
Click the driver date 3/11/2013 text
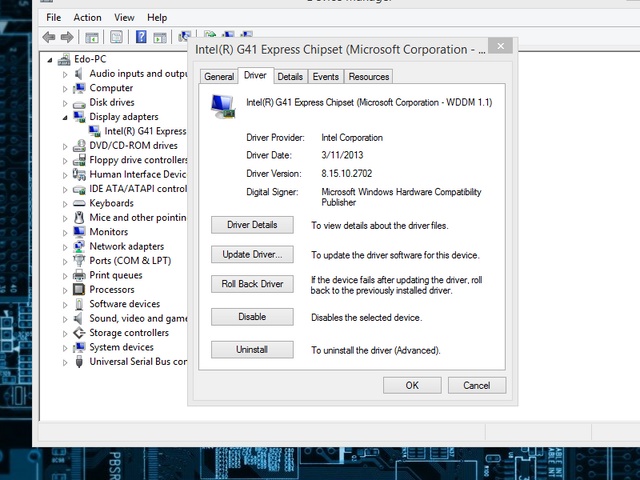pyautogui.click(x=342, y=155)
